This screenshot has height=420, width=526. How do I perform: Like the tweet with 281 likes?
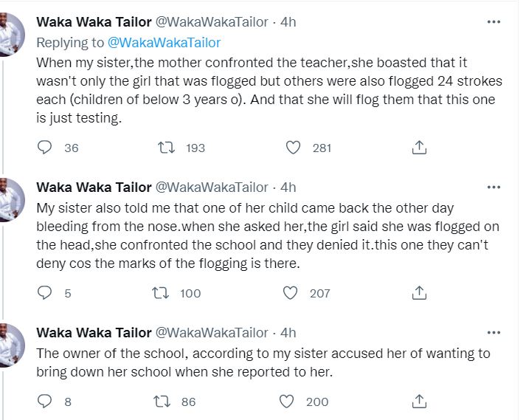click(293, 148)
